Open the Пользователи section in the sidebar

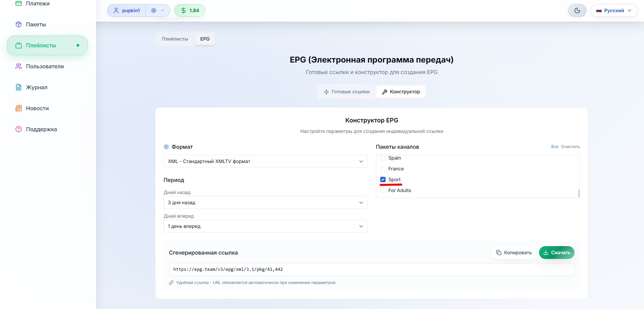(x=45, y=66)
